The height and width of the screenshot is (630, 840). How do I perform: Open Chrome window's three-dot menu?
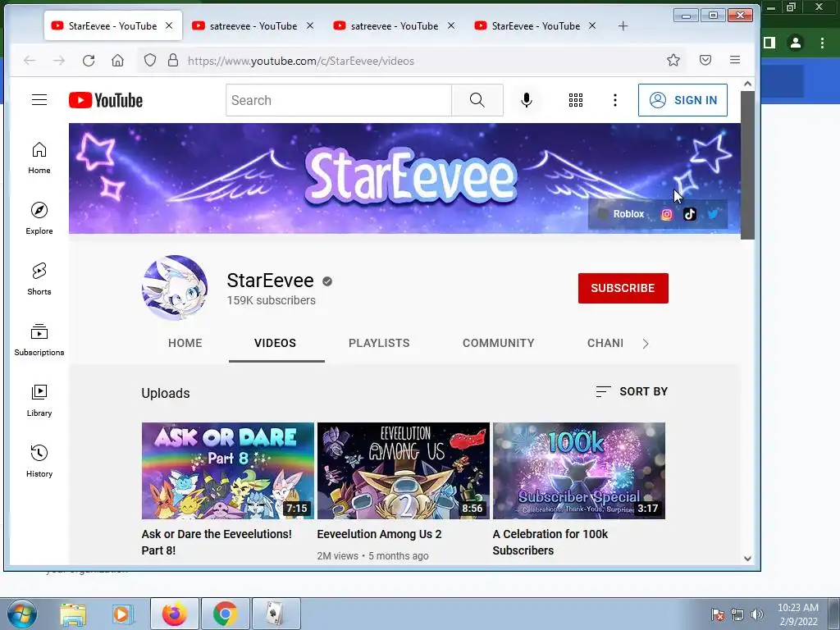click(x=822, y=43)
